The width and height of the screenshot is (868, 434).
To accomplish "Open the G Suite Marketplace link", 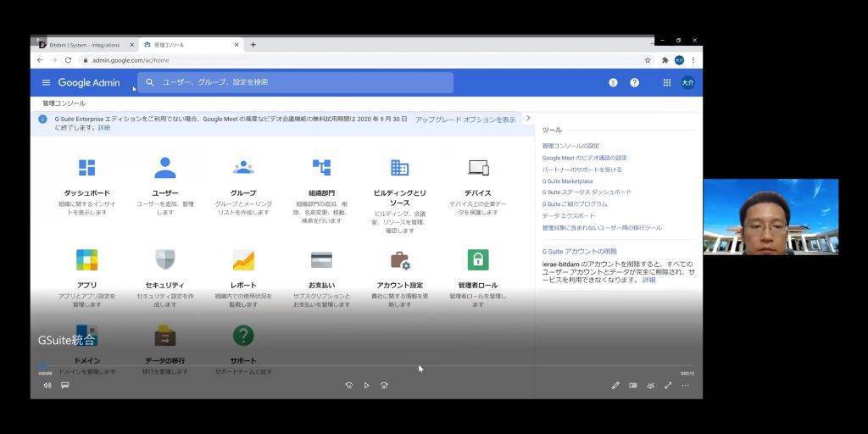I will tap(567, 181).
